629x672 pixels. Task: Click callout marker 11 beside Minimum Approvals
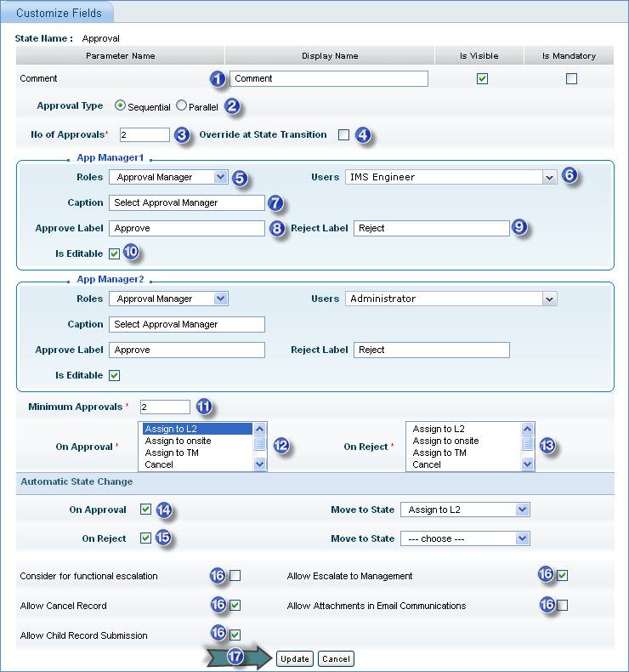click(202, 407)
